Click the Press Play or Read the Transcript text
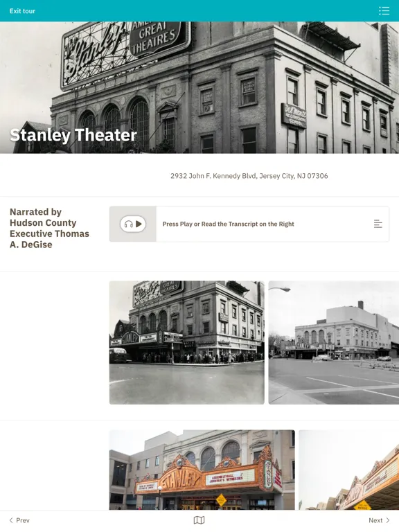399x532 pixels. tap(228, 224)
